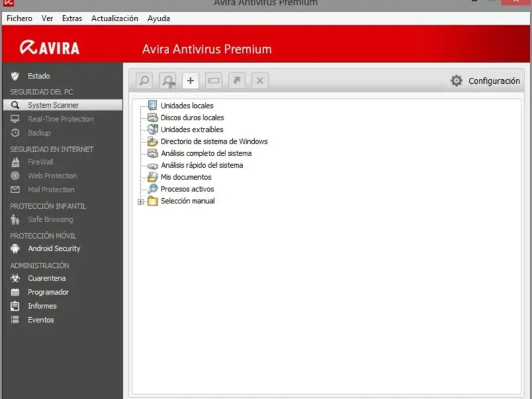Screen dimensions: 532x399
Task: Expand the Selección manual tree node
Action: [140, 202]
